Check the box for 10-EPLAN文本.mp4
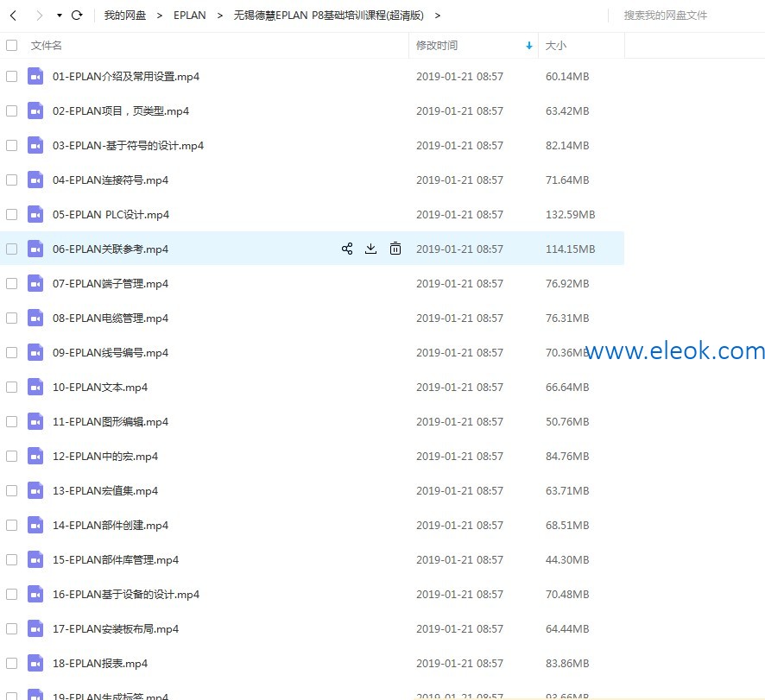Screen dimensions: 765x700 (x=12, y=388)
